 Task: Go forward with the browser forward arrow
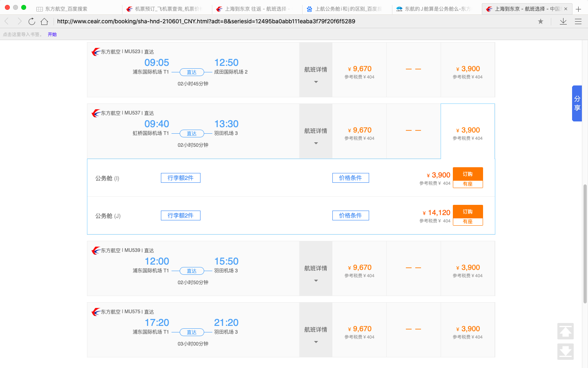tap(19, 21)
